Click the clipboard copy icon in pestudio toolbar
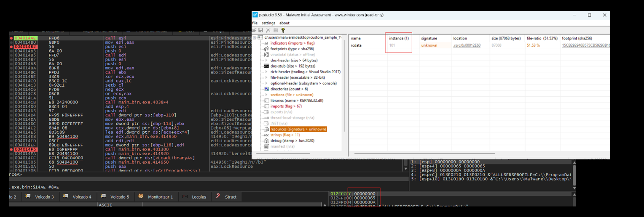The height and width of the screenshot is (217, 644). click(276, 30)
